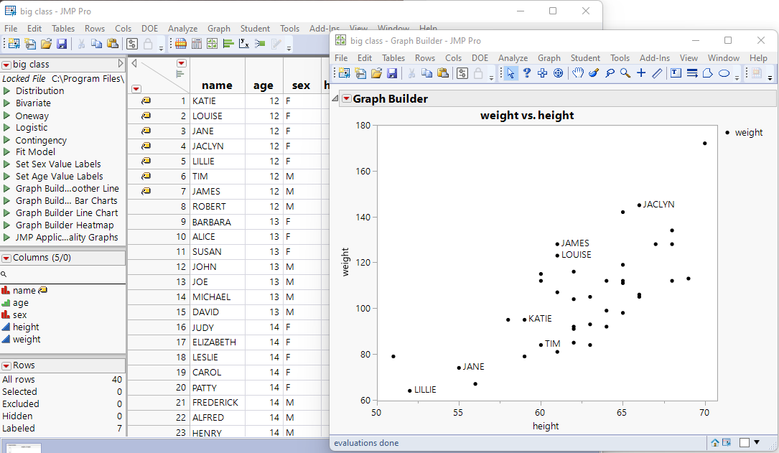The image size is (779, 453).
Task: Select the height column in Columns panel
Action: click(x=26, y=327)
